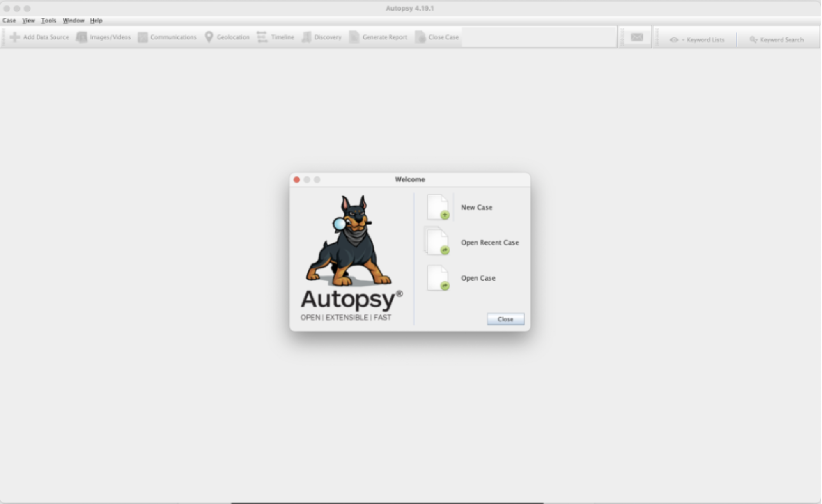
Task: Open the View menu
Action: (28, 20)
